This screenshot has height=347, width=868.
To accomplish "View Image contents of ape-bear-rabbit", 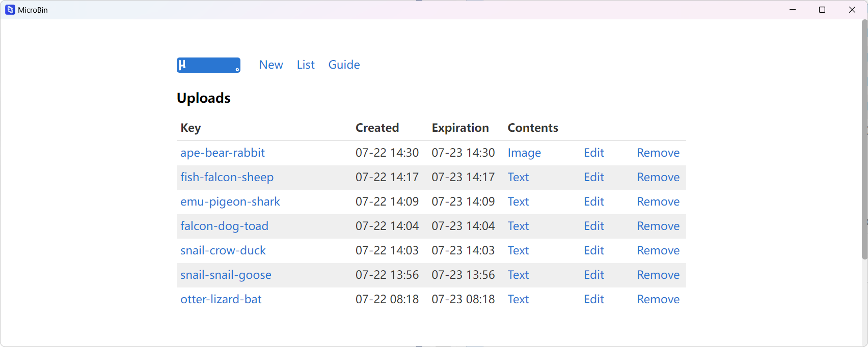I will 524,153.
